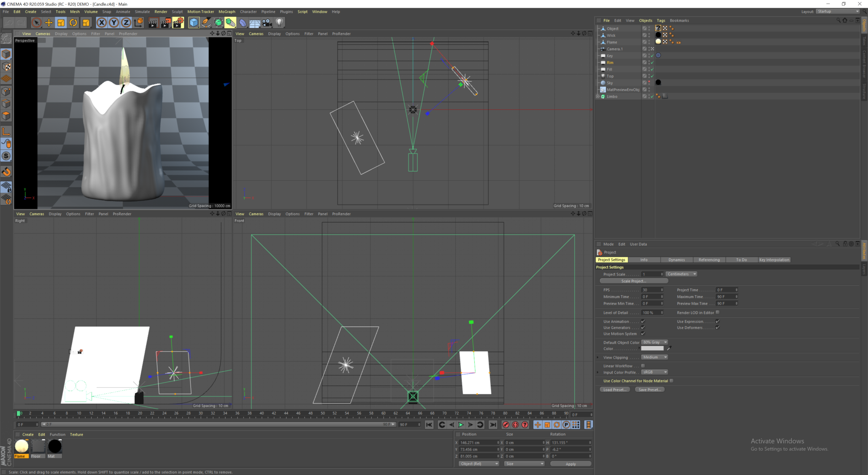
Task: Select the Rotate tool in the toolbar
Action: click(x=74, y=22)
